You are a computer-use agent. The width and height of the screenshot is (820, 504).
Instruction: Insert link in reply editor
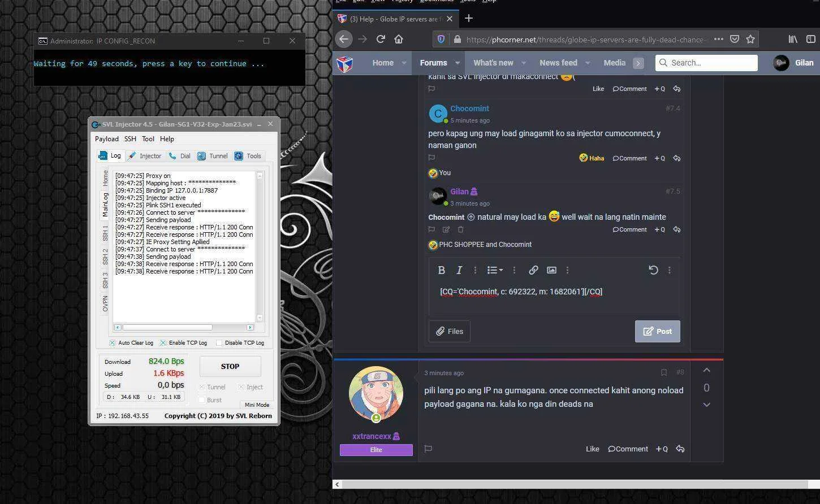[x=533, y=270]
